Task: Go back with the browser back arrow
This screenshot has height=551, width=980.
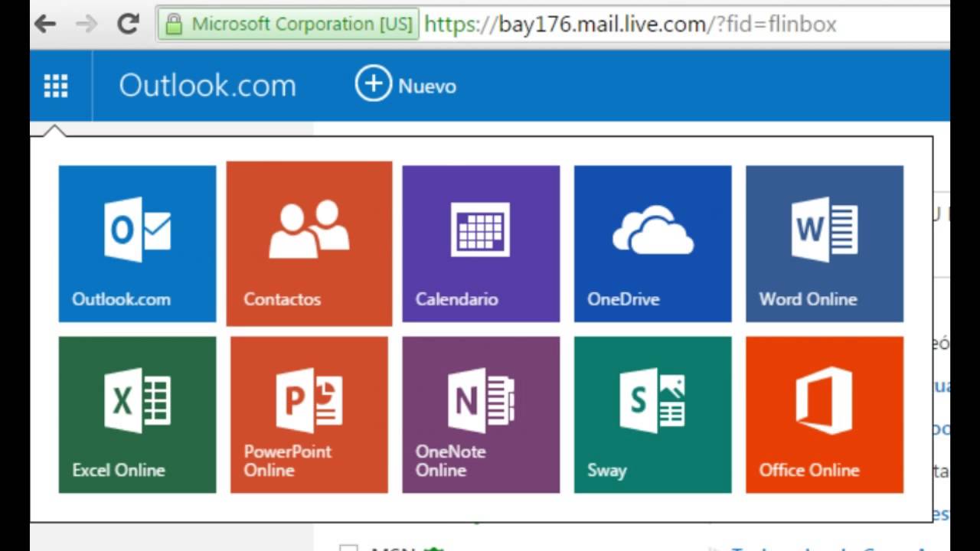Action: pyautogui.click(x=45, y=24)
